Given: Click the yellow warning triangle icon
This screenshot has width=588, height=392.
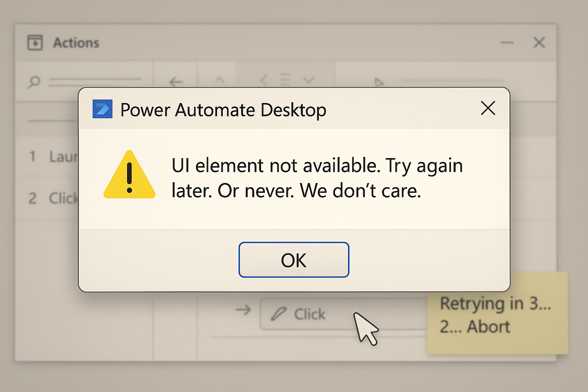Looking at the screenshot, I should pyautogui.click(x=129, y=177).
